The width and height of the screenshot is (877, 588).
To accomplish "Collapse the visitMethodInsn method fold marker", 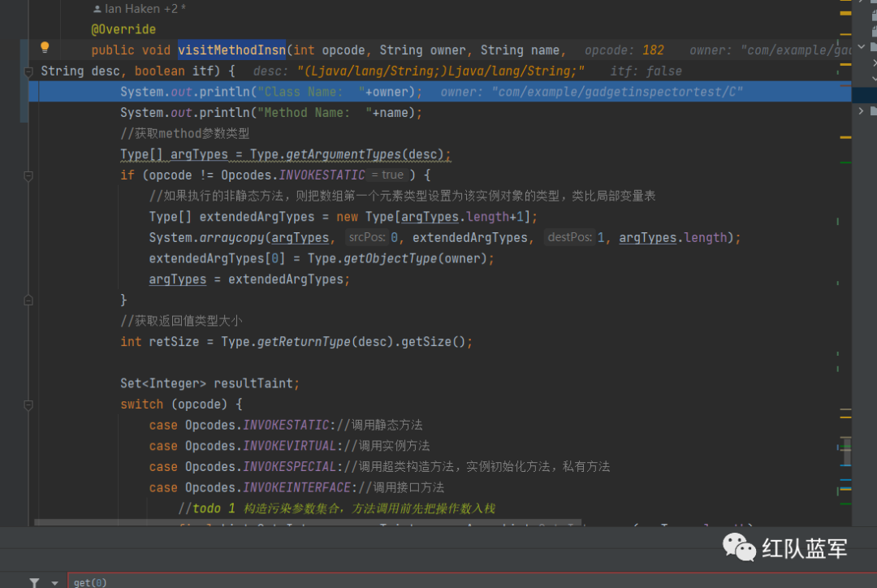I will 28,71.
